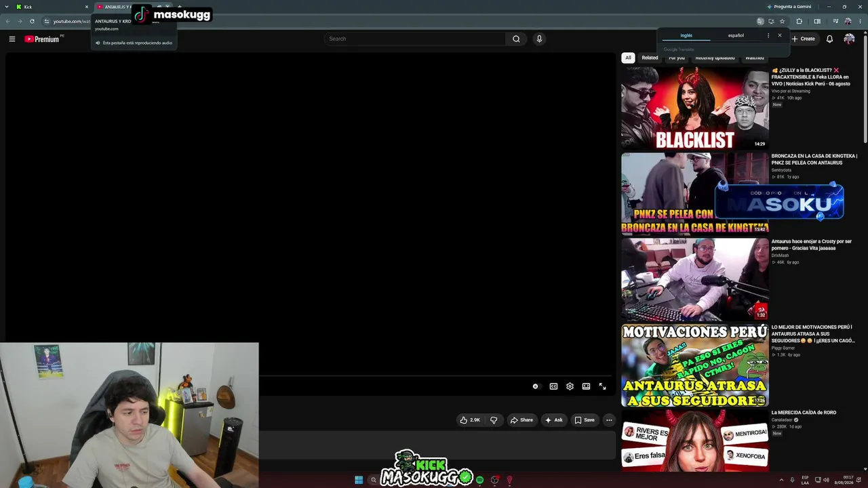Image resolution: width=868 pixels, height=488 pixels.
Task: Close the Translate popup
Action: [x=780, y=35]
